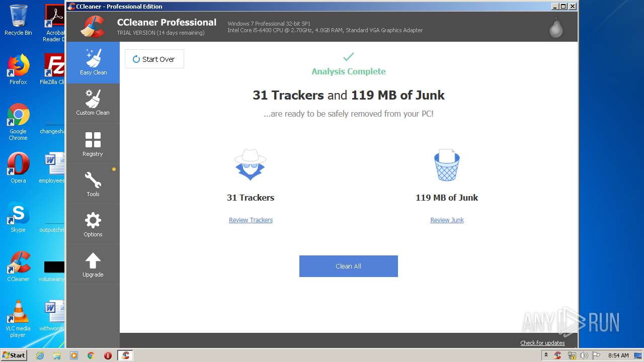The image size is (644, 362).
Task: Open Google Chrome desktop shortcut
Action: [x=18, y=122]
